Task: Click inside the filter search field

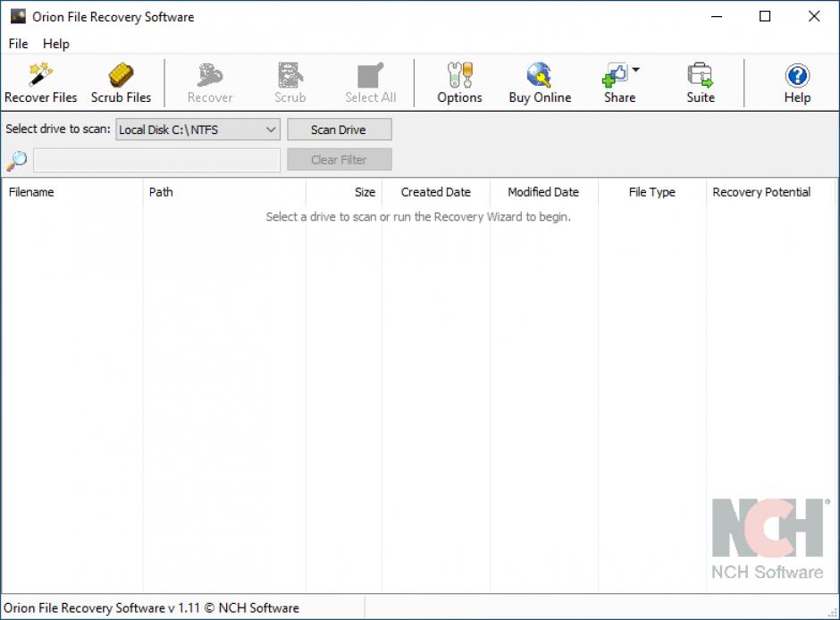Action: (156, 160)
